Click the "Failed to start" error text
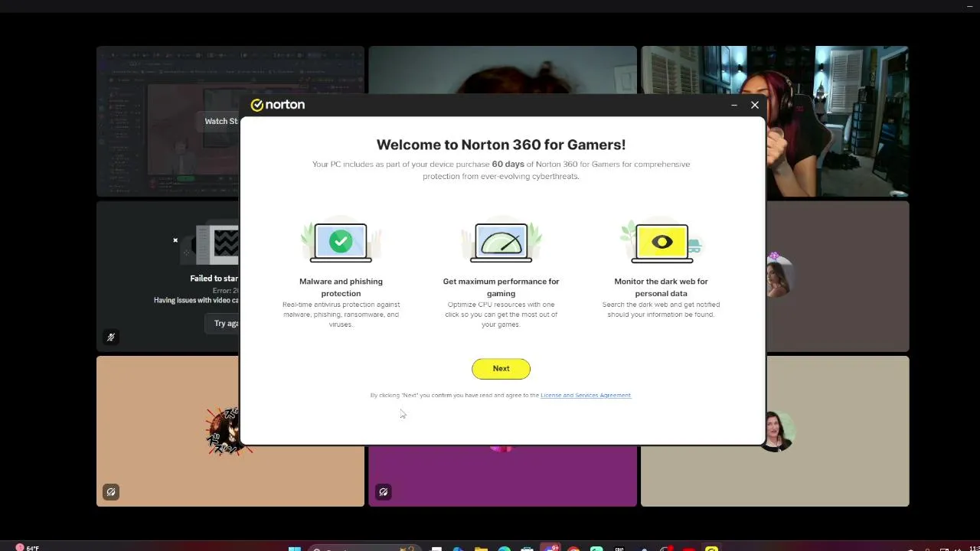The height and width of the screenshot is (551, 980). (x=214, y=279)
